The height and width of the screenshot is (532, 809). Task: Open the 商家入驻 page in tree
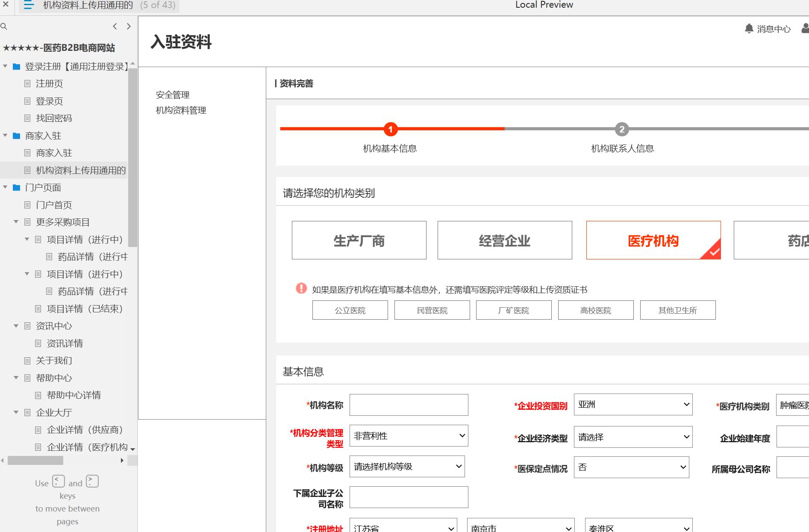[54, 153]
